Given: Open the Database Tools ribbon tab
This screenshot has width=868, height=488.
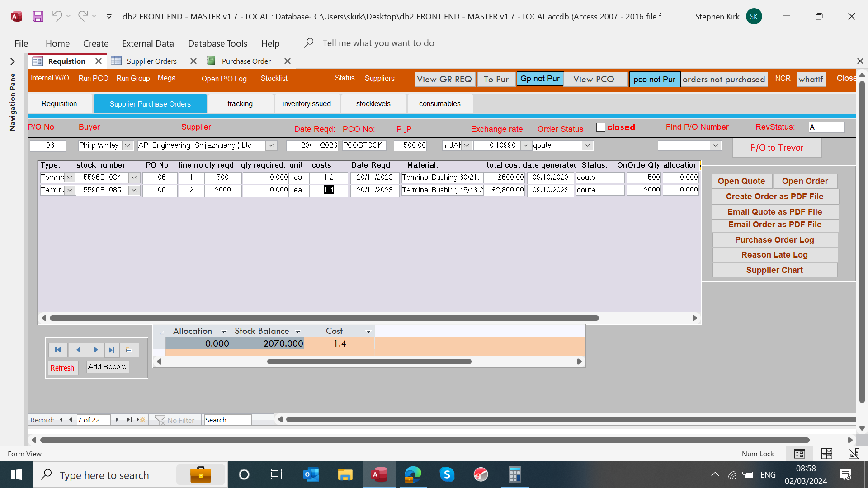Looking at the screenshot, I should (217, 43).
